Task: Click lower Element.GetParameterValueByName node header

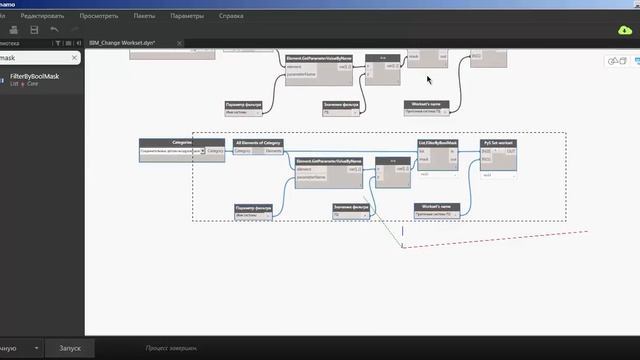Action: click(329, 161)
